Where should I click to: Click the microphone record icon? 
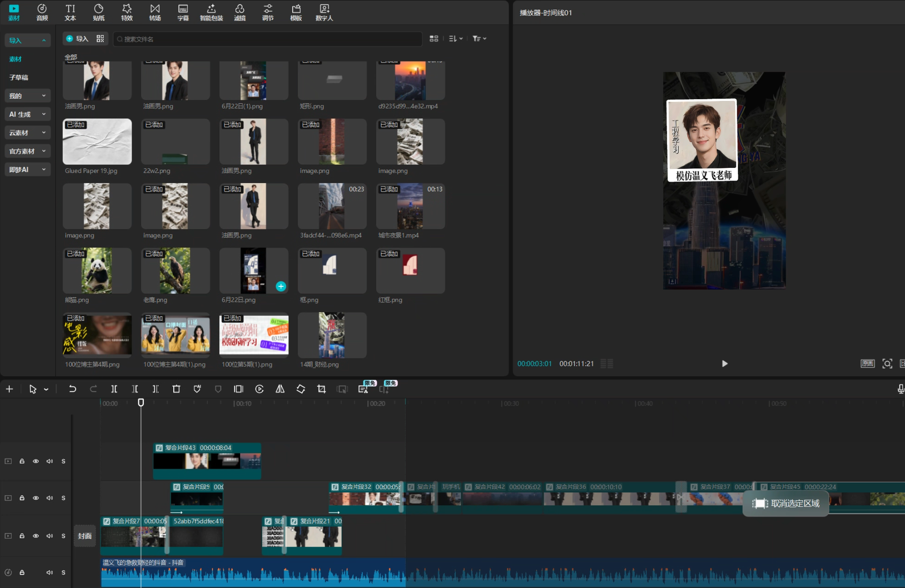(900, 389)
